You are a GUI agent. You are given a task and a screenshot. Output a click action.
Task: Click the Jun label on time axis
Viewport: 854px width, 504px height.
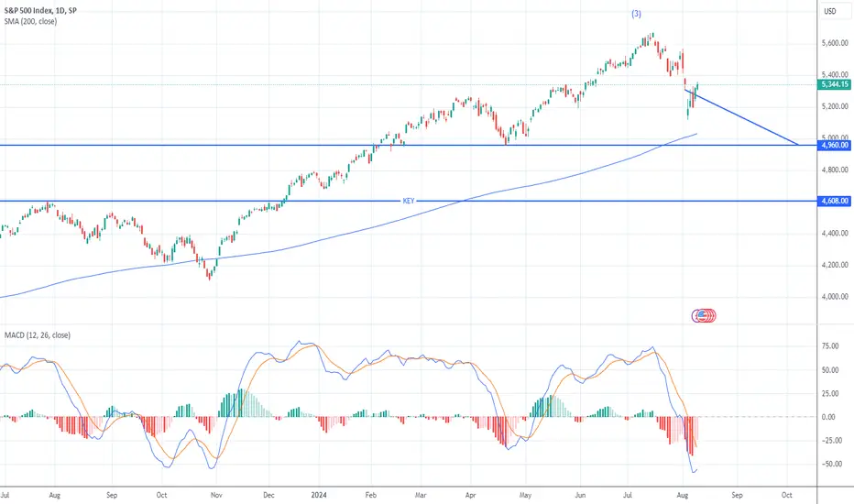[x=580, y=495]
